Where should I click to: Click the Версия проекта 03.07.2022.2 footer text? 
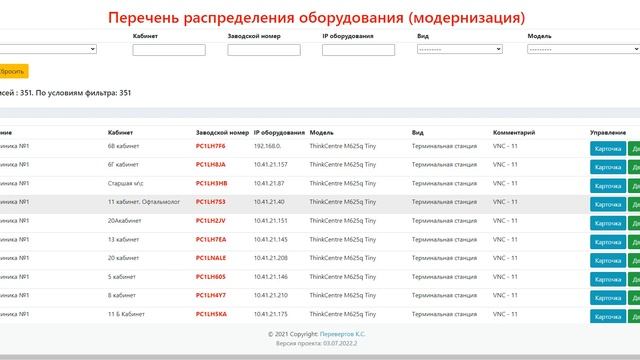tap(316, 343)
